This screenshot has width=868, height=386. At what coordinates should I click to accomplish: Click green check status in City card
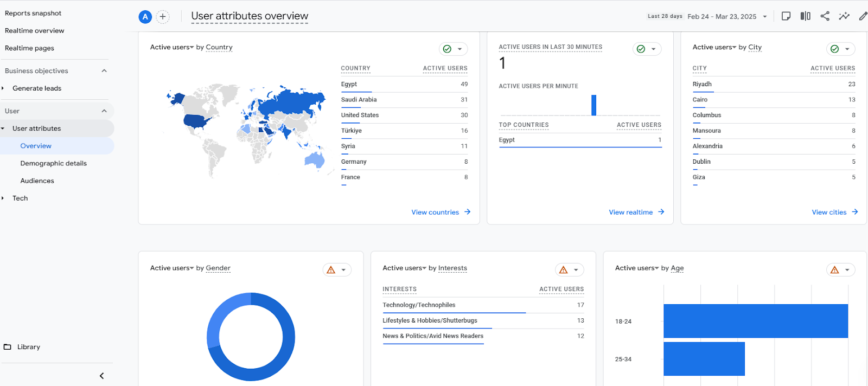pos(834,49)
